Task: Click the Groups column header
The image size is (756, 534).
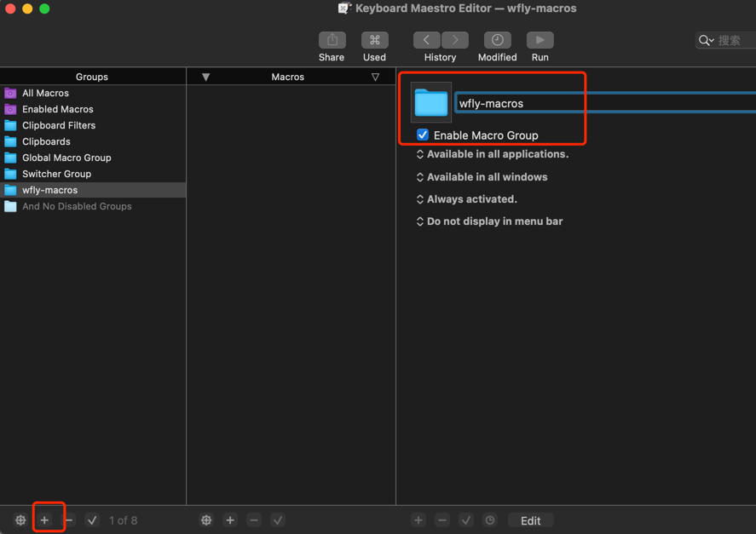Action: click(x=92, y=77)
